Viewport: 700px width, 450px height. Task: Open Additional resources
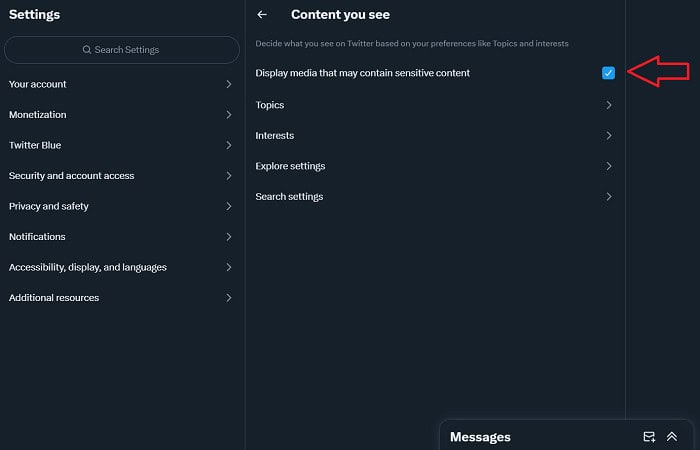coord(121,298)
